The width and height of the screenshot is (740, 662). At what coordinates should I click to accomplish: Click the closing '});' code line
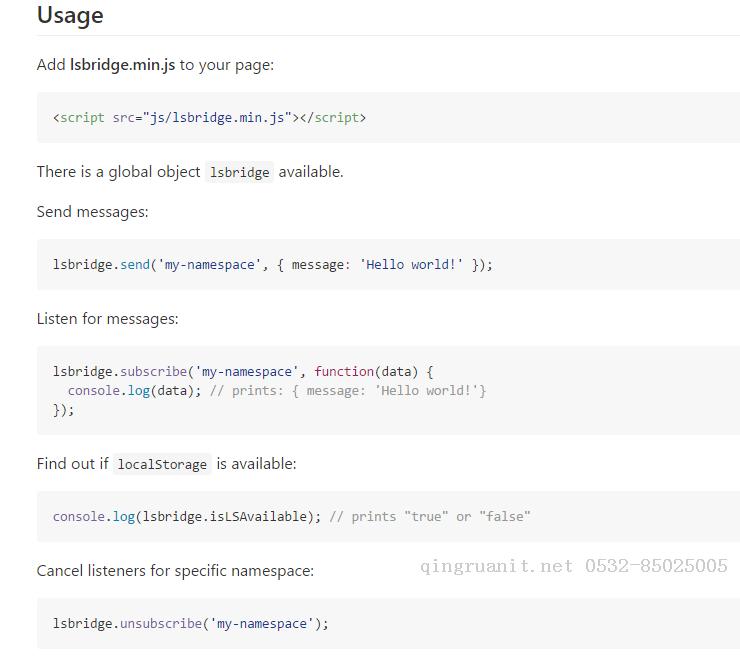click(x=63, y=410)
